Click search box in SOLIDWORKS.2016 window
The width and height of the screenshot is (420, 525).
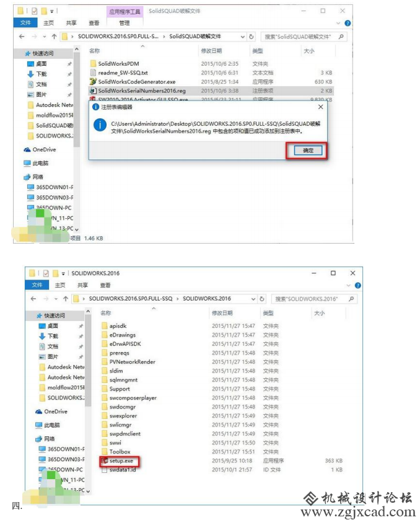pyautogui.click(x=314, y=299)
